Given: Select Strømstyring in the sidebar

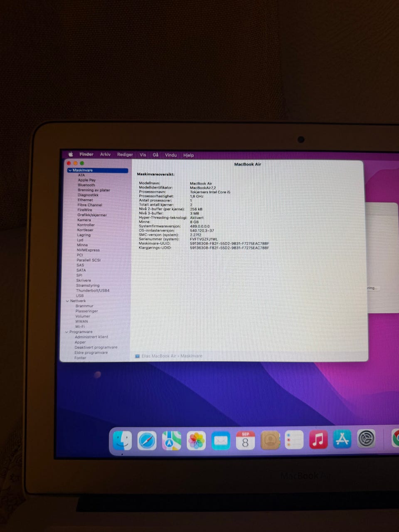Looking at the screenshot, I should point(88,286).
